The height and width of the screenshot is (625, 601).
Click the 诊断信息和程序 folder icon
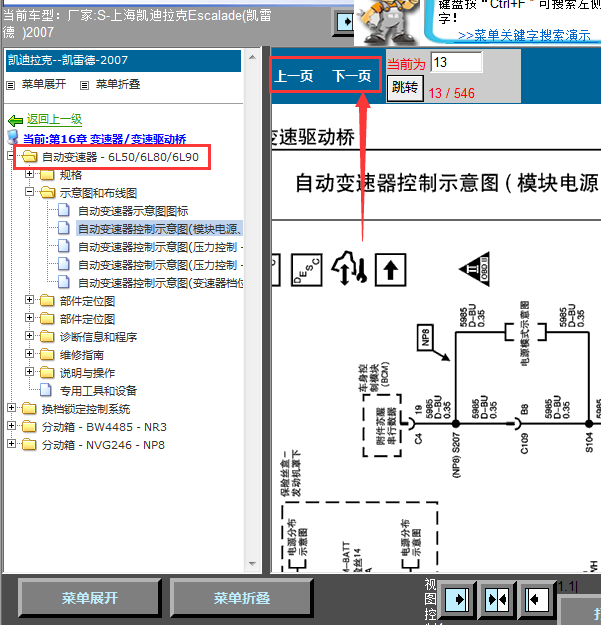pyautogui.click(x=47, y=337)
